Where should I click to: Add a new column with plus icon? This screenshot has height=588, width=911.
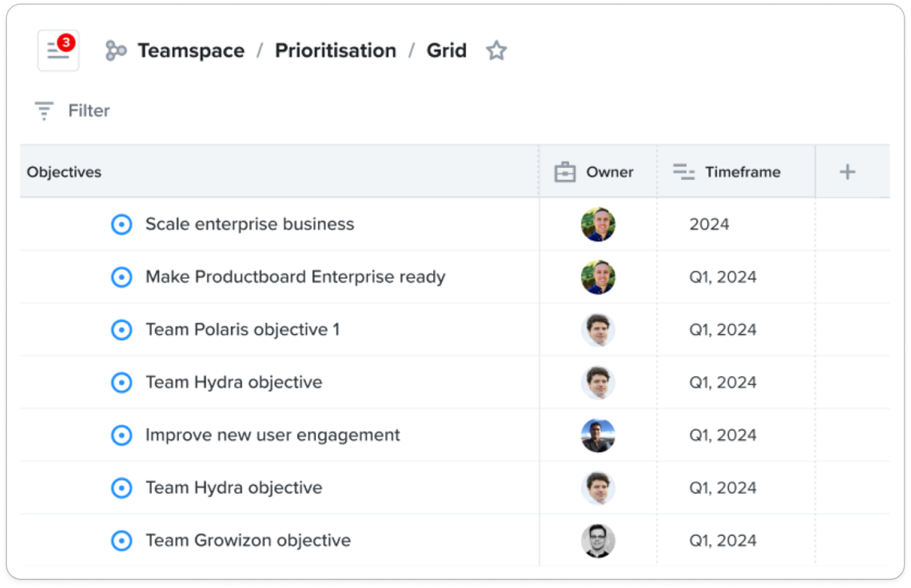847,172
